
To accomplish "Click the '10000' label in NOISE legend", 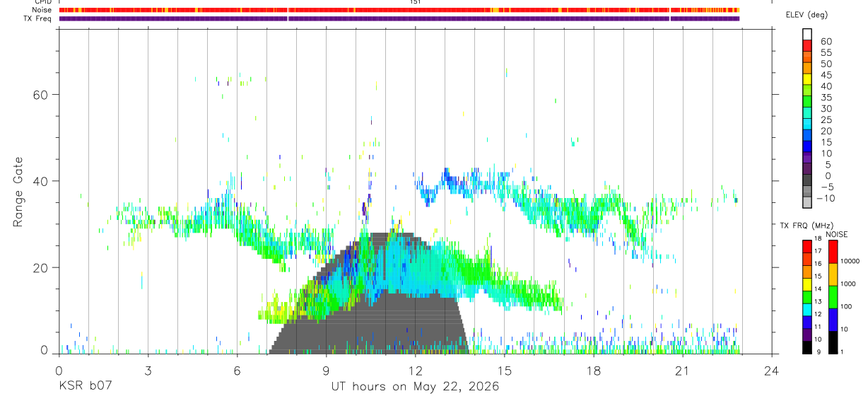I will click(x=850, y=261).
